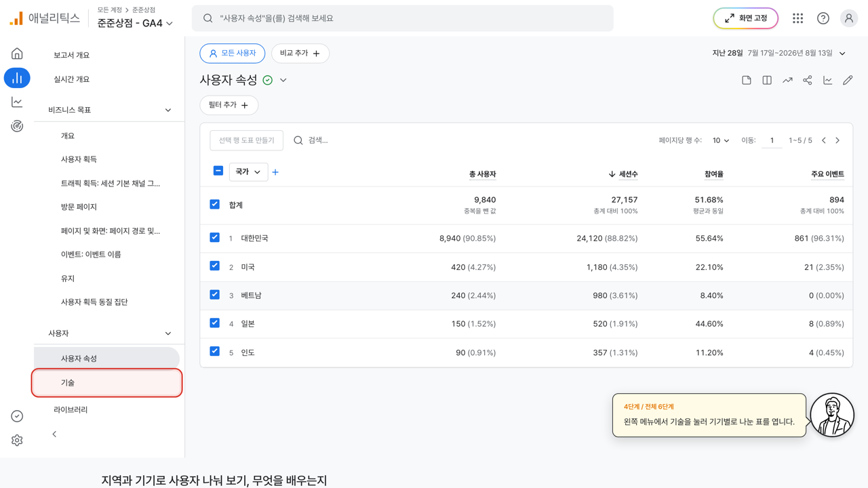Open the dropdown arrow beside 사용자 속성 title
The width and height of the screenshot is (868, 488).
pyautogui.click(x=283, y=80)
